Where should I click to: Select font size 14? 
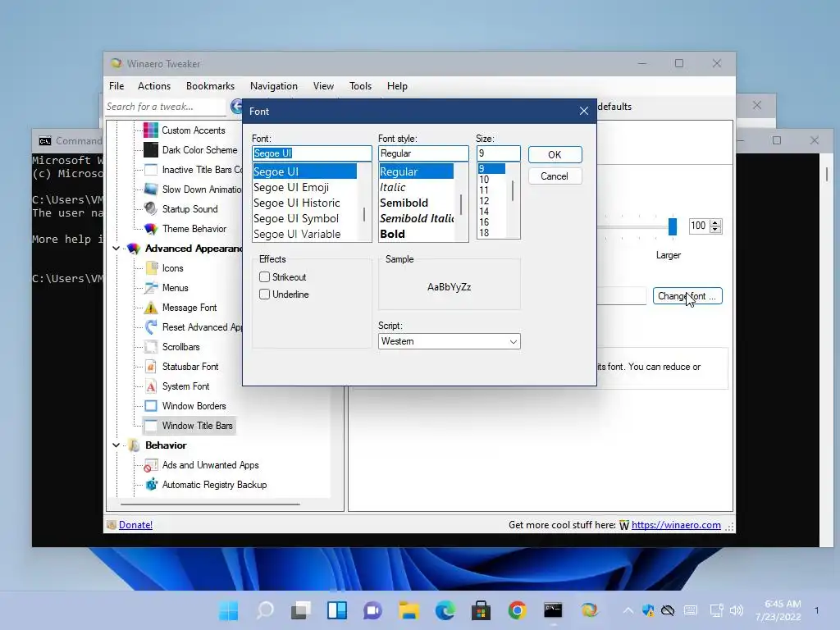coord(484,212)
